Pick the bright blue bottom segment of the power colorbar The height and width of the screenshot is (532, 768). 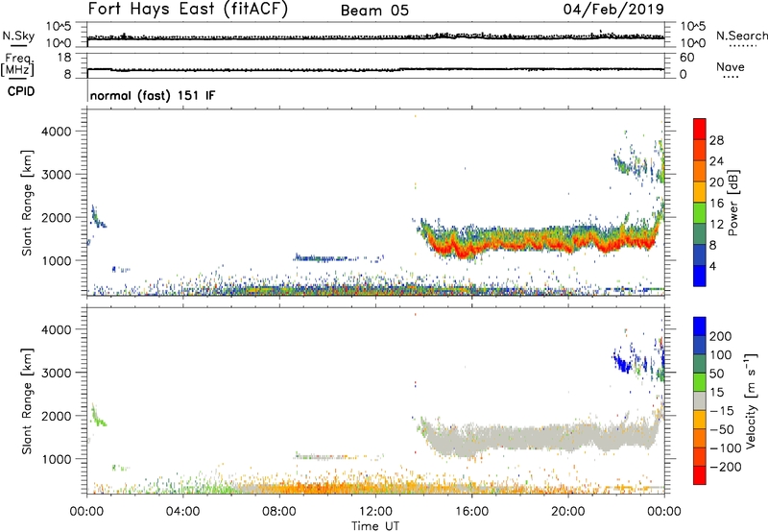click(700, 276)
